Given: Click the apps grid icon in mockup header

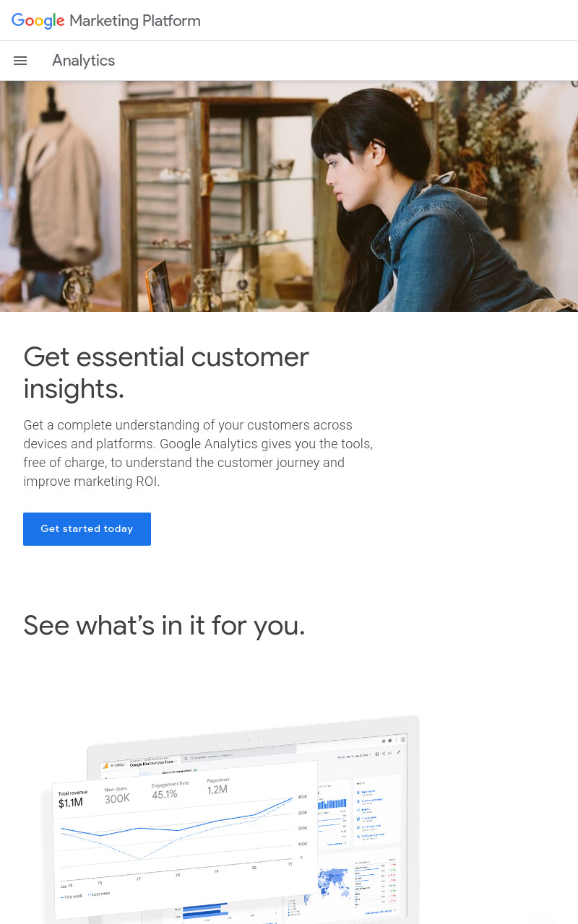Looking at the screenshot, I should click(x=383, y=741).
